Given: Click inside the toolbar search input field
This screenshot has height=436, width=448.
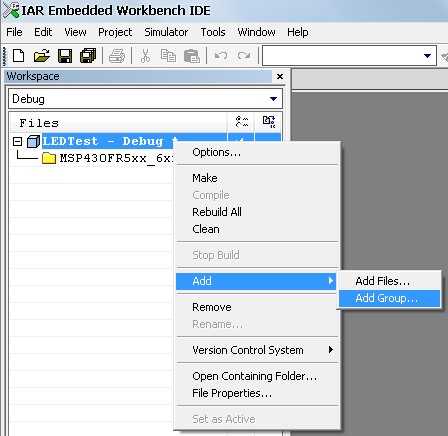Looking at the screenshot, I should pyautogui.click(x=342, y=56).
